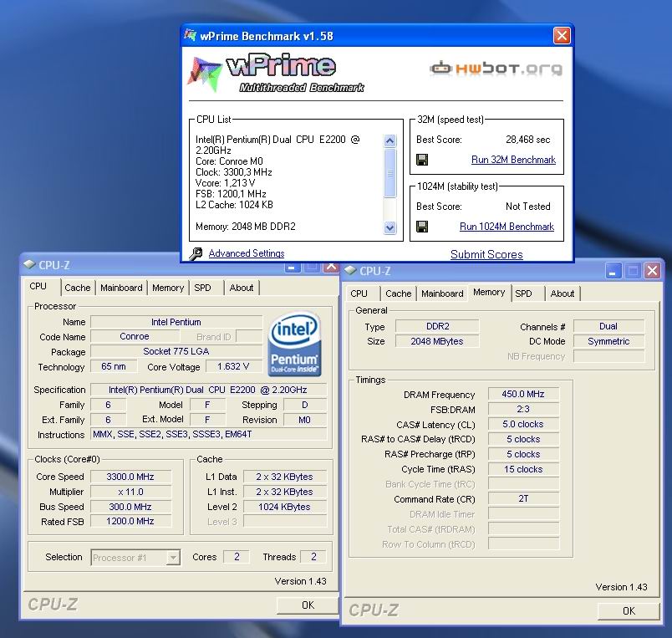Click Level 2 cache 1024 KBytes value
This screenshot has height=638, width=672.
[284, 507]
